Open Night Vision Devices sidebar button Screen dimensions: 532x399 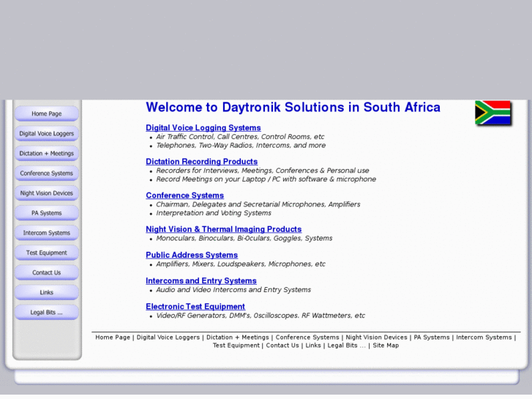(47, 193)
